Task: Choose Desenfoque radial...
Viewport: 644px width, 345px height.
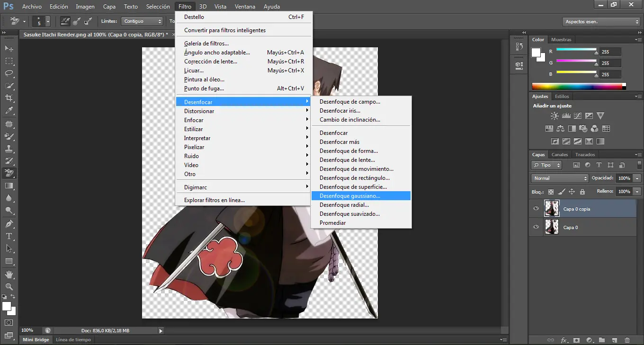Action: [x=361, y=205]
